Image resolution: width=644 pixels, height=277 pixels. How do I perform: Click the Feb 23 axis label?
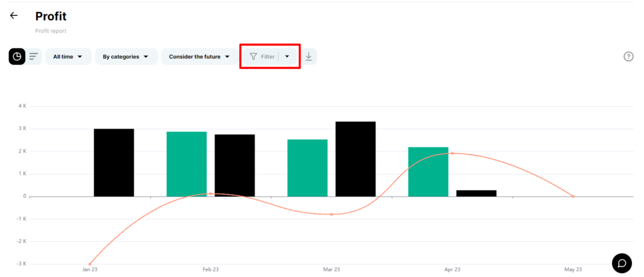coord(211,269)
